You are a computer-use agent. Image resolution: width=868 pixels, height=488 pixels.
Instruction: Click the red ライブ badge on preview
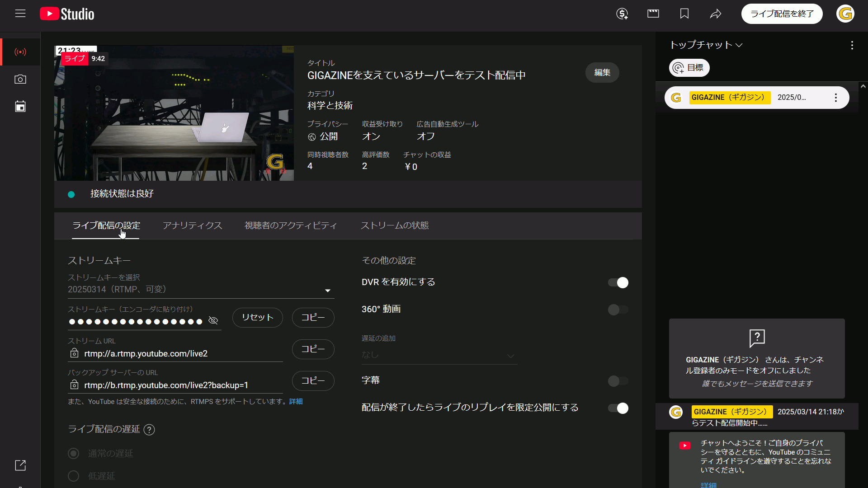[x=75, y=59]
